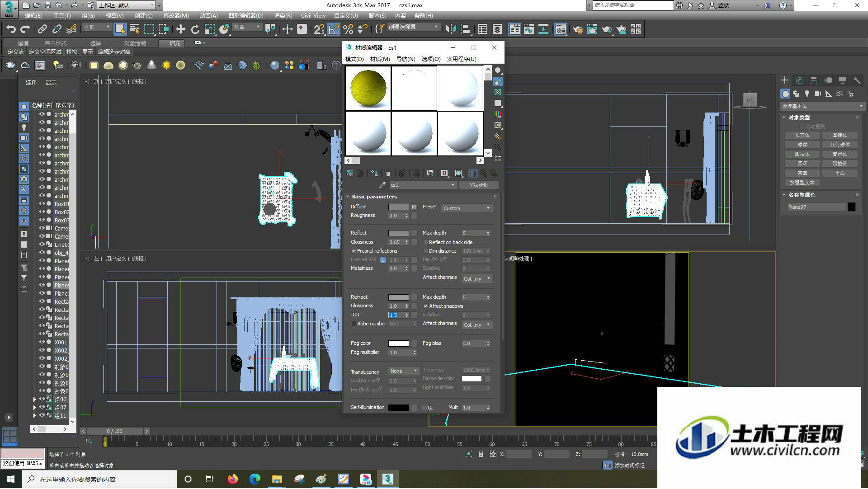Image resolution: width=868 pixels, height=489 pixels.
Task: Activate the Select and Move tool
Action: click(x=181, y=29)
